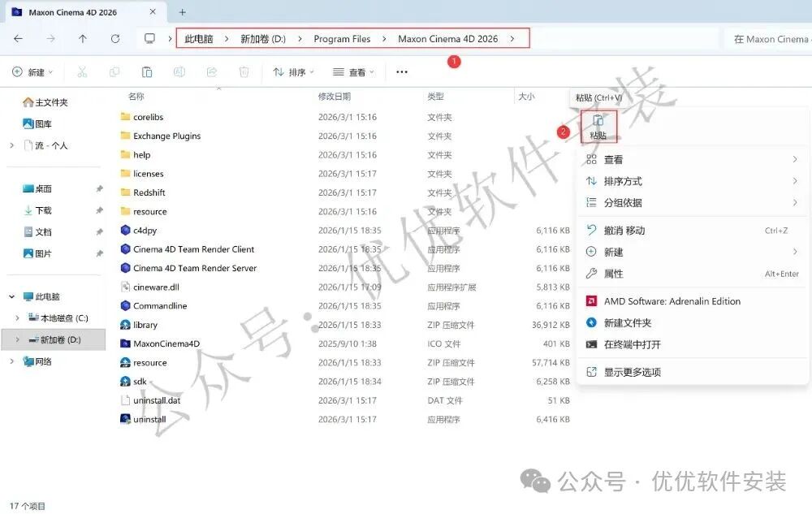Click the Paste clipboard icon in toolbar
This screenshot has width=812, height=514.
pos(147,72)
